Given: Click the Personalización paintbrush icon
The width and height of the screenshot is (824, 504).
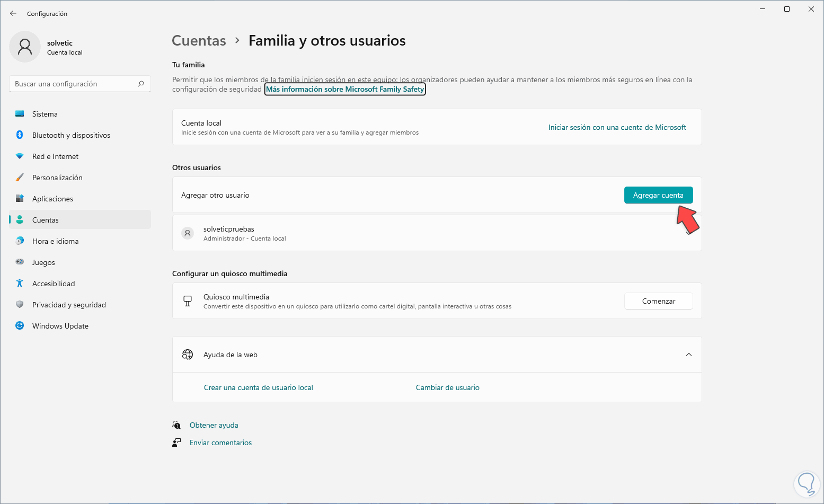Looking at the screenshot, I should 20,178.
